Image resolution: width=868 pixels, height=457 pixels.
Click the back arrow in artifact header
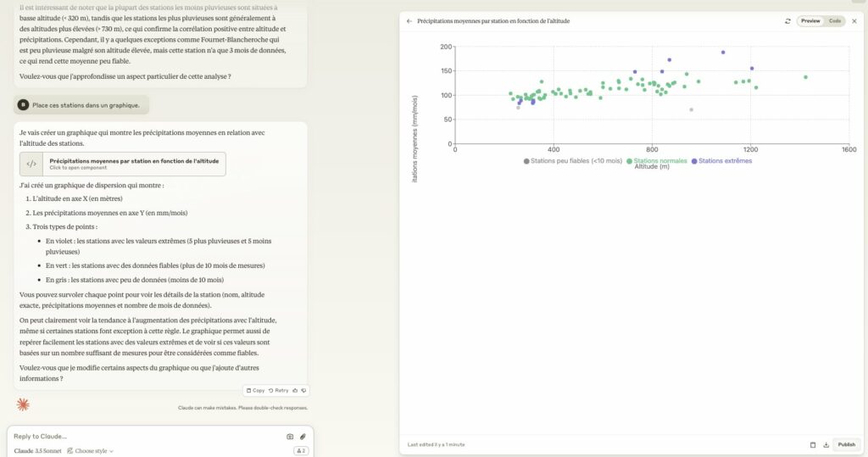[409, 21]
